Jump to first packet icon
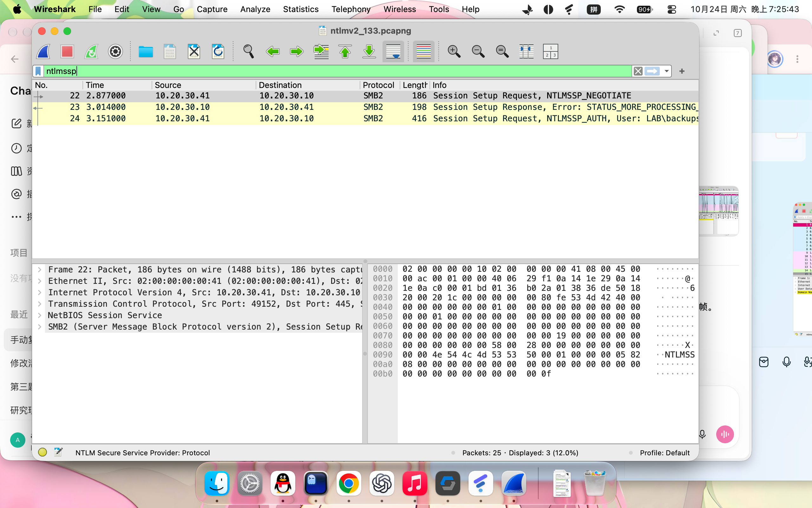The width and height of the screenshot is (812, 508). [x=345, y=51]
